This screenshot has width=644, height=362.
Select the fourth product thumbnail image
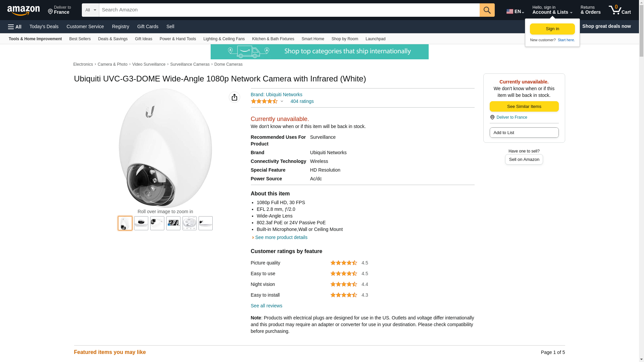pyautogui.click(x=173, y=223)
